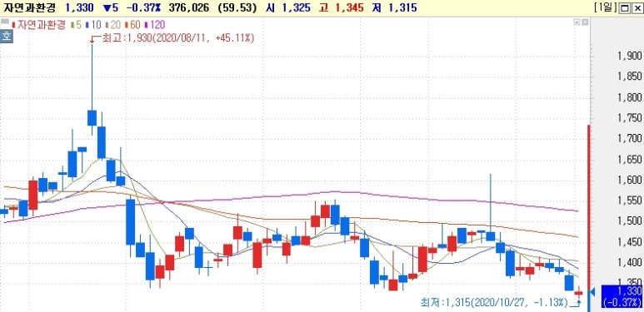The image size is (644, 312).
Task: Select the 5-day moving average legend
Action: pos(76,24)
